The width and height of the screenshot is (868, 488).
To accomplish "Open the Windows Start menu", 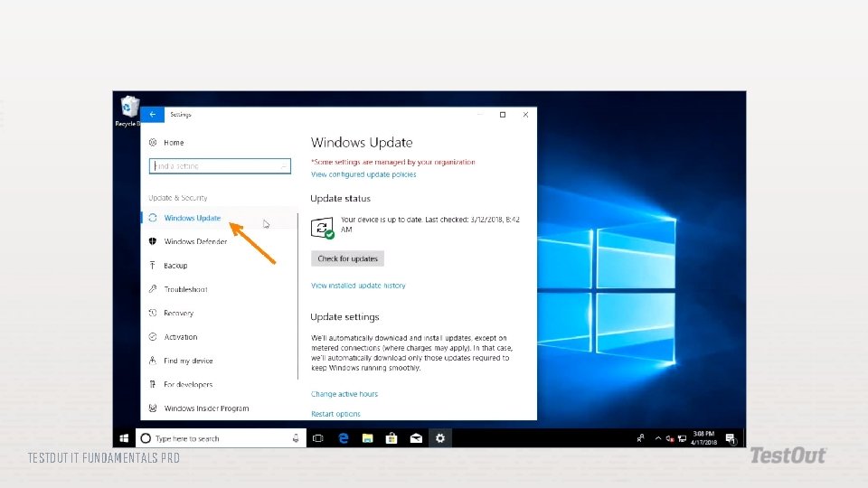I will point(124,438).
